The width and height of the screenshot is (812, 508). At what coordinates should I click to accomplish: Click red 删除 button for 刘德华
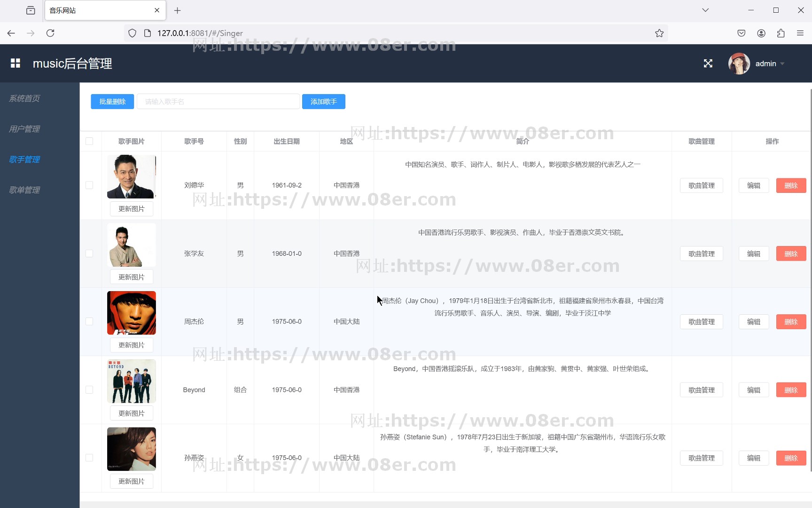coord(791,185)
